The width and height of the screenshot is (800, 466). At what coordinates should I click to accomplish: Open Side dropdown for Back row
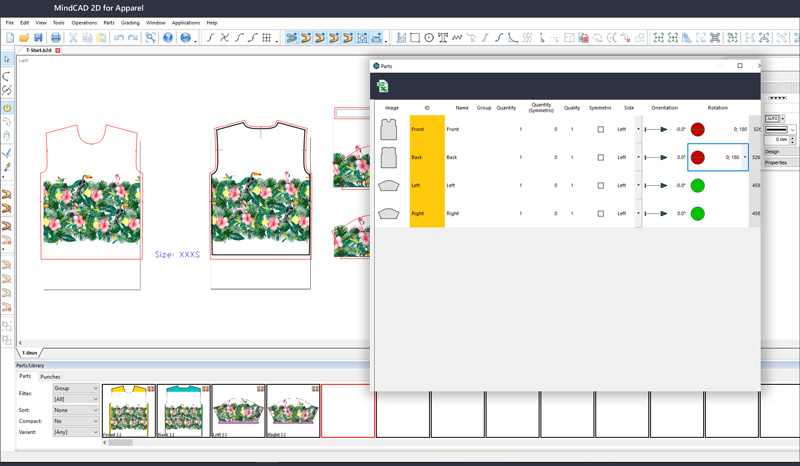point(638,158)
